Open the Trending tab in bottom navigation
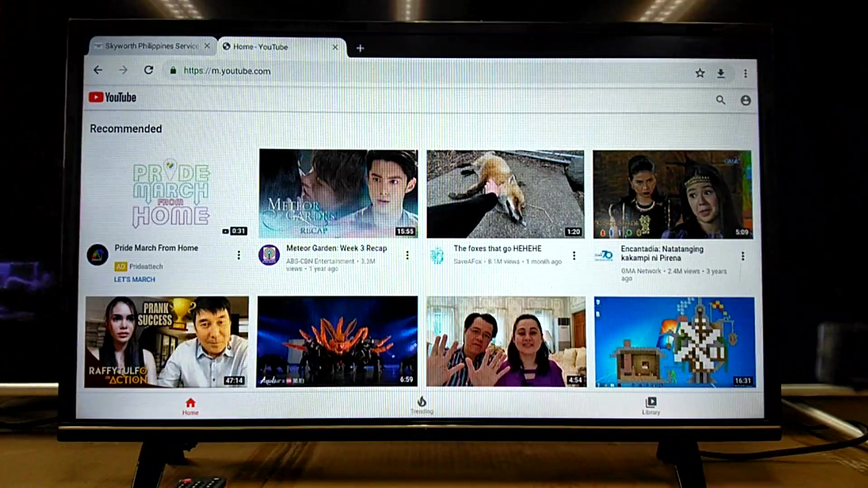The width and height of the screenshot is (868, 488). 422,405
